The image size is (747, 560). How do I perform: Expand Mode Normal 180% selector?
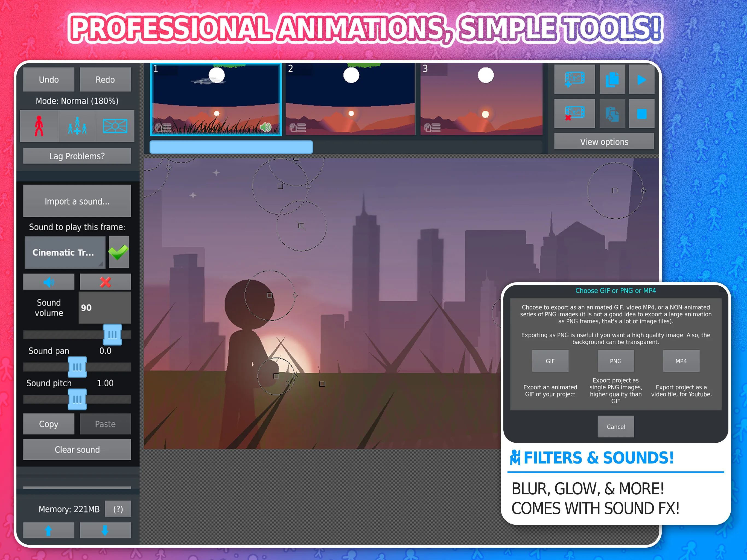coord(78,101)
